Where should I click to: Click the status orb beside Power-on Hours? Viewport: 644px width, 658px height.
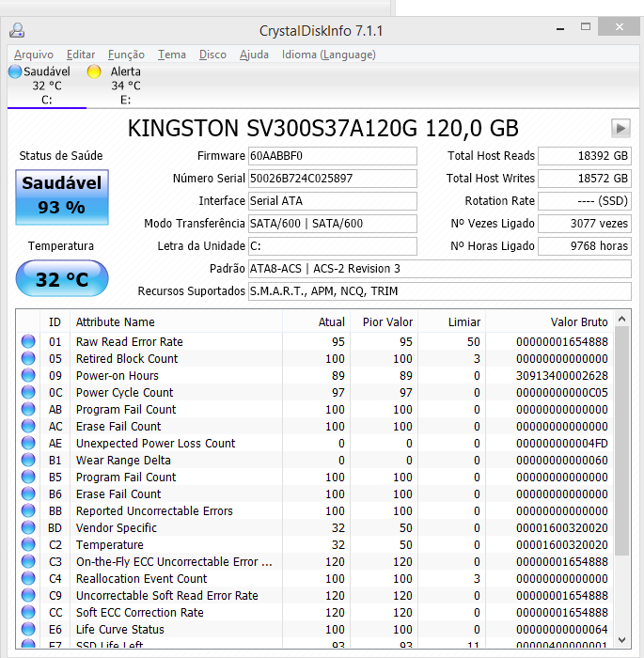(28, 376)
